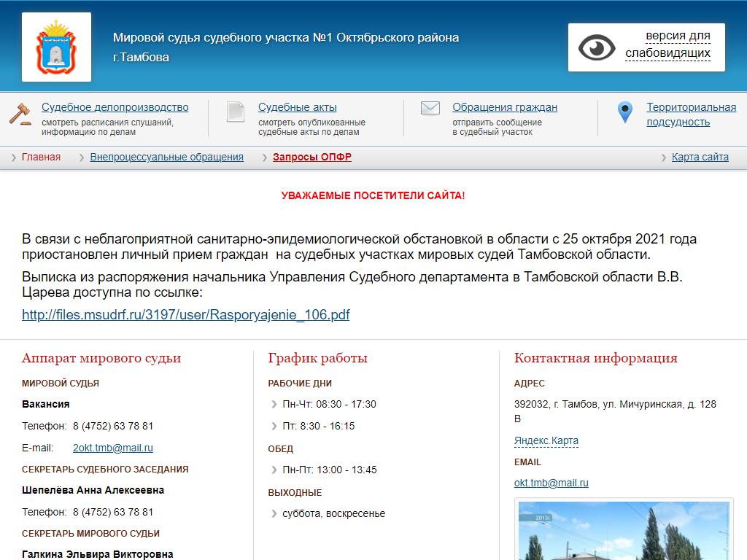Click the eye icon for visually impaired version
The width and height of the screenshot is (747, 560).
(597, 48)
